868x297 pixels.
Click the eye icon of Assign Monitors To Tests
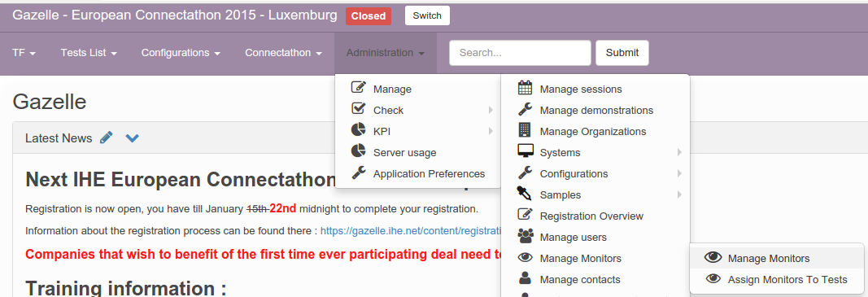pos(713,279)
